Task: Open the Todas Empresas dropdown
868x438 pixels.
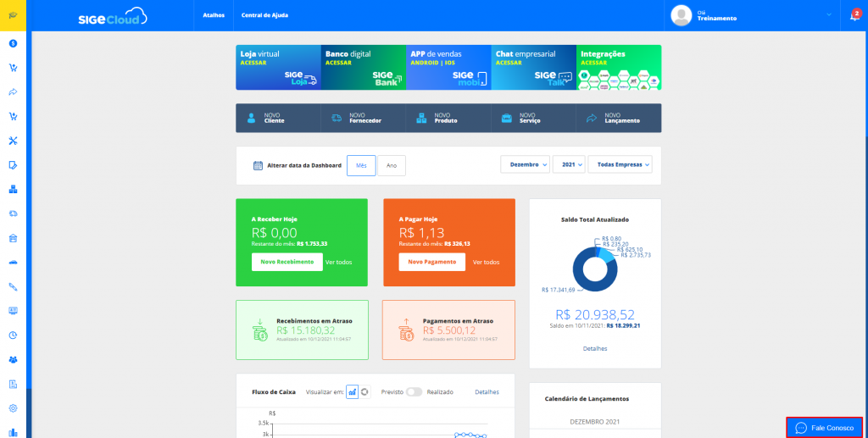Action: pyautogui.click(x=620, y=164)
